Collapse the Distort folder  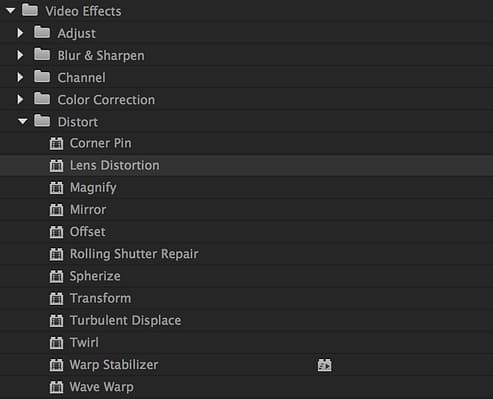tap(23, 121)
